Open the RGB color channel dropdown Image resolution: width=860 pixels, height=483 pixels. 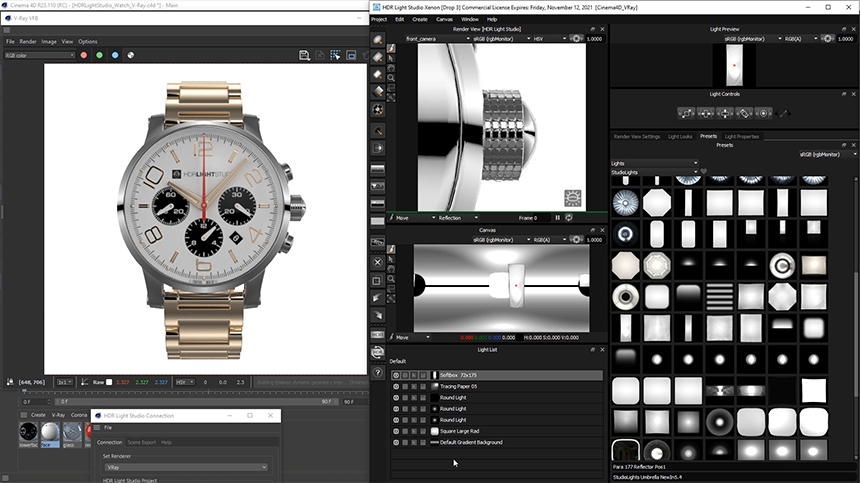coord(39,55)
